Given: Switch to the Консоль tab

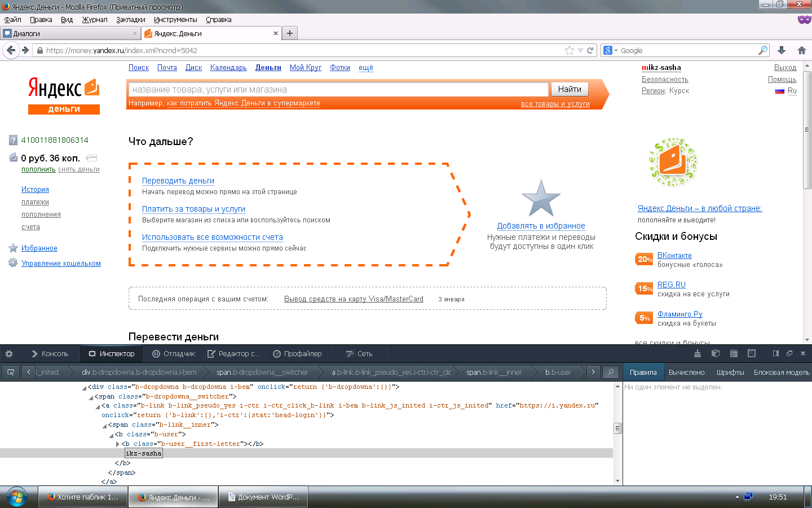Looking at the screenshot, I should pos(49,354).
